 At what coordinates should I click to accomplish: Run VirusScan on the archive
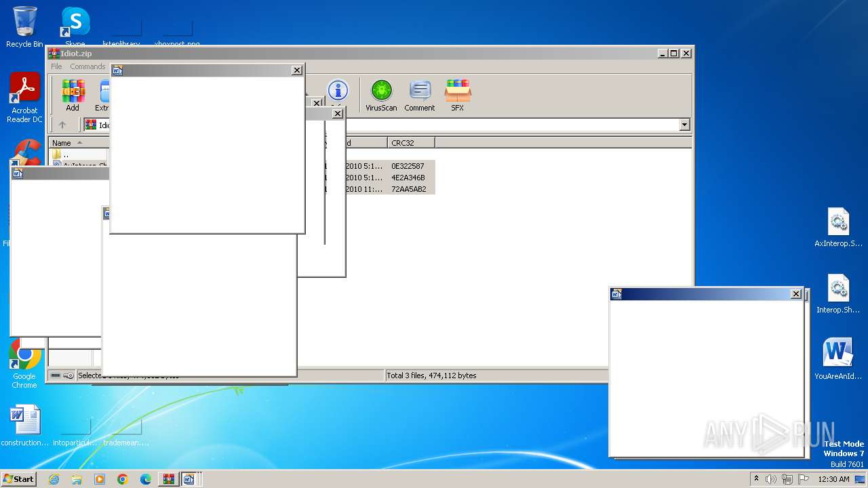click(x=381, y=95)
